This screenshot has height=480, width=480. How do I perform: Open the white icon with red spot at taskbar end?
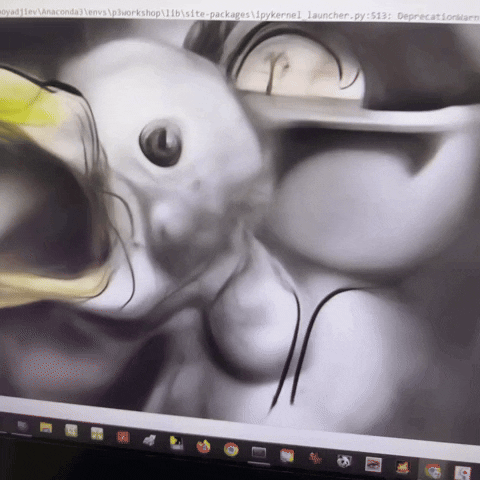(x=463, y=473)
